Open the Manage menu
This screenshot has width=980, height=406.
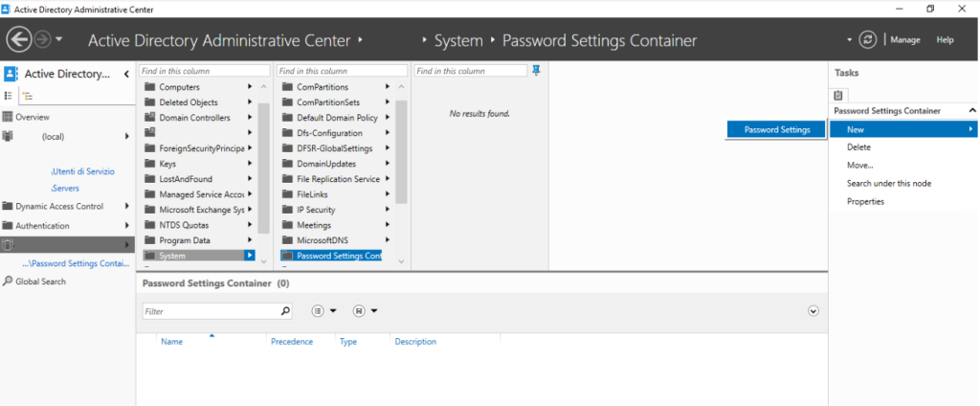point(905,40)
